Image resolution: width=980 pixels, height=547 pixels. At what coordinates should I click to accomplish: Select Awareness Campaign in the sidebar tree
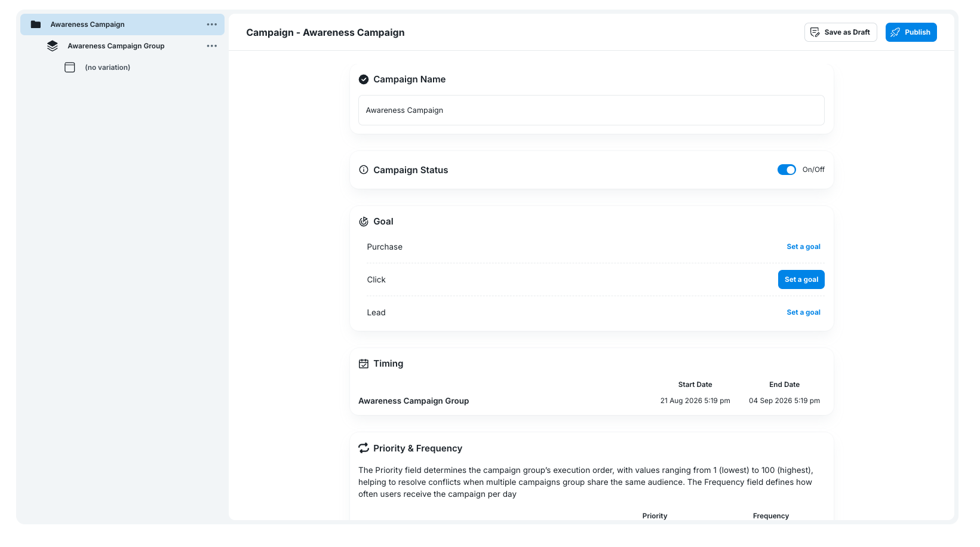click(x=122, y=24)
